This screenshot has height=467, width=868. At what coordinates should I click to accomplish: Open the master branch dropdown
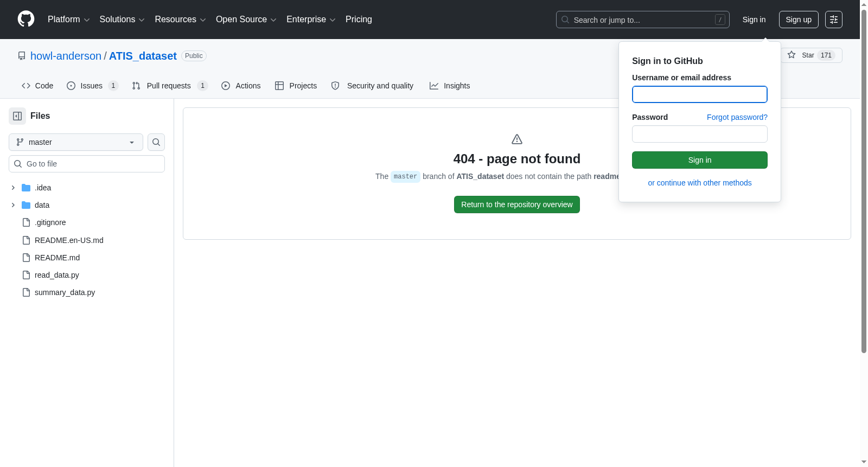(x=76, y=142)
